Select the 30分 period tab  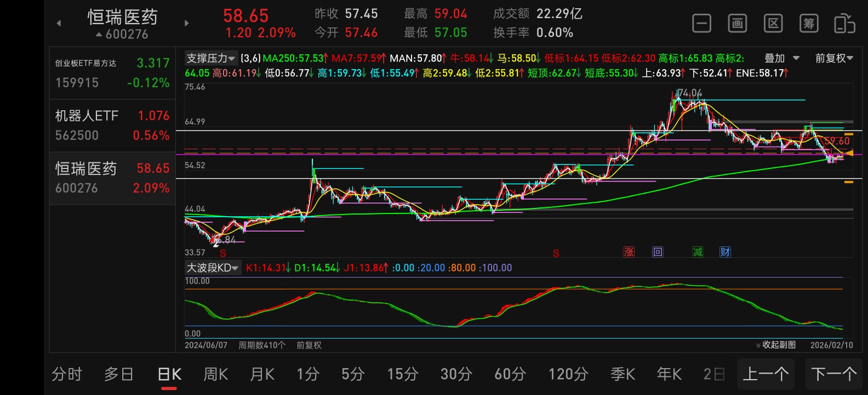pos(456,374)
